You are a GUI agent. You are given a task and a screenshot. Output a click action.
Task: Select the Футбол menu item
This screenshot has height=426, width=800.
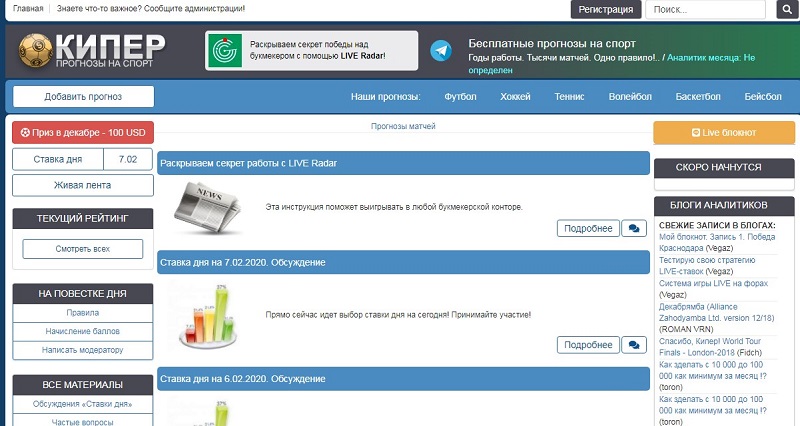tap(460, 97)
